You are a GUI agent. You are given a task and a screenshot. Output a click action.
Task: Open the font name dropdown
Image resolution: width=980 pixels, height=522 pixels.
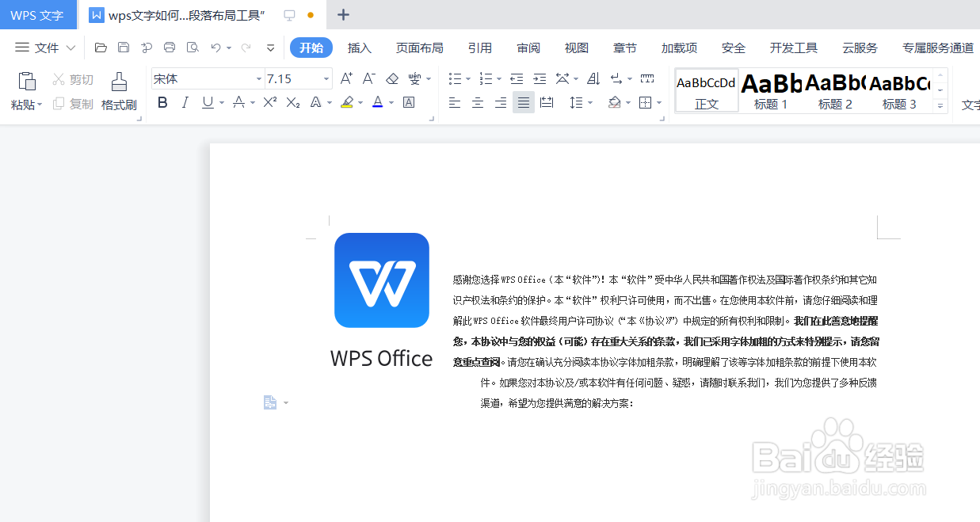coord(258,78)
